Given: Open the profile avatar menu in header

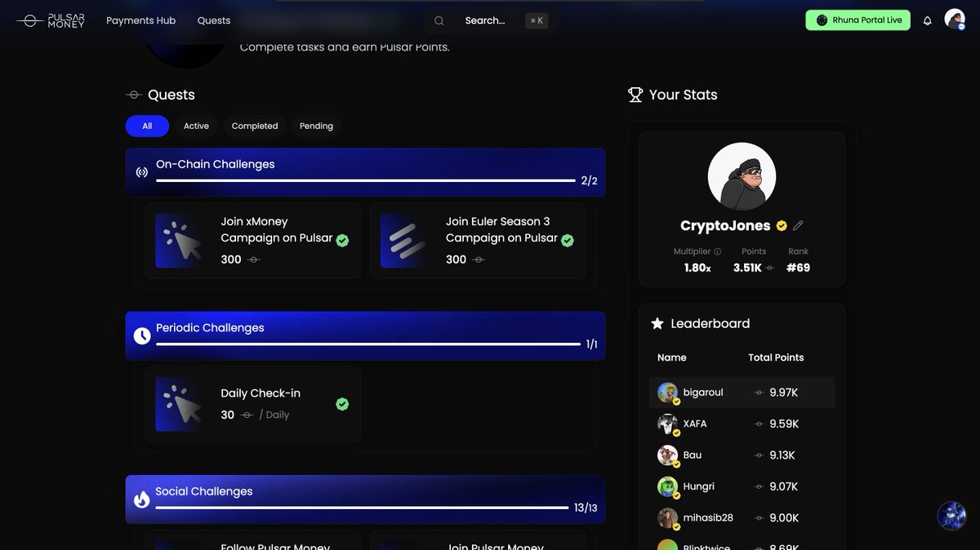Looking at the screenshot, I should pos(955,20).
